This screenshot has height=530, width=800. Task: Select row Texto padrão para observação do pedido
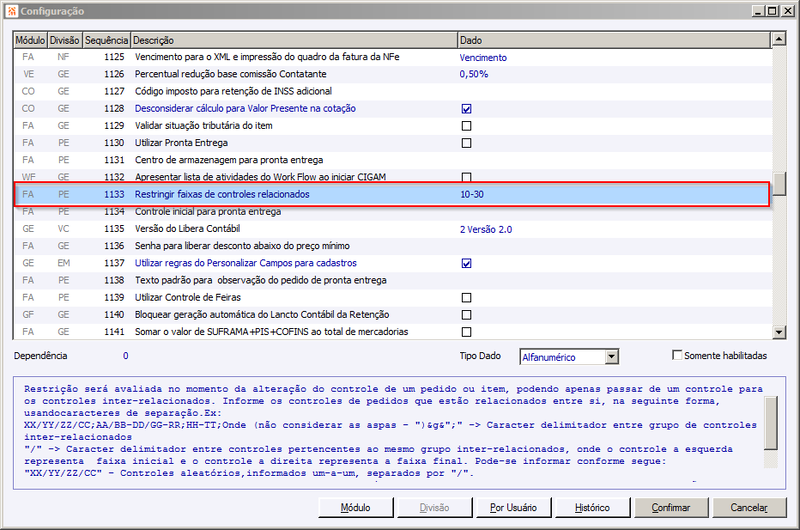point(392,280)
